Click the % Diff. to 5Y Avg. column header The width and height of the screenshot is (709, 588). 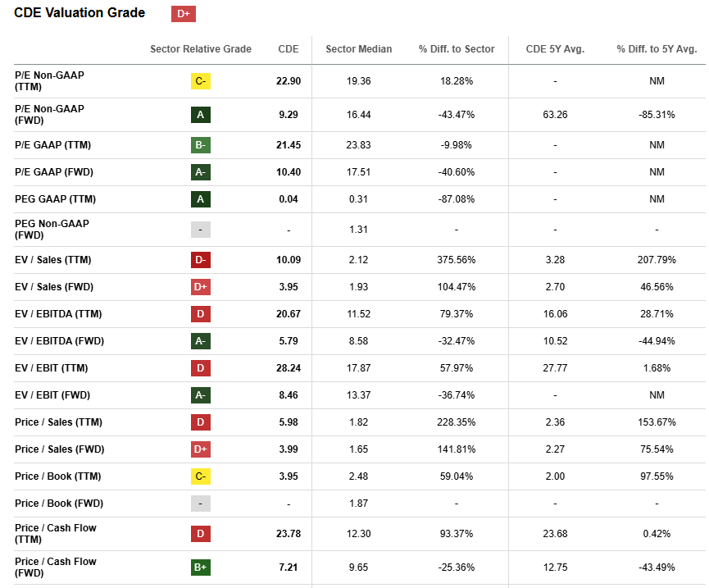click(657, 49)
